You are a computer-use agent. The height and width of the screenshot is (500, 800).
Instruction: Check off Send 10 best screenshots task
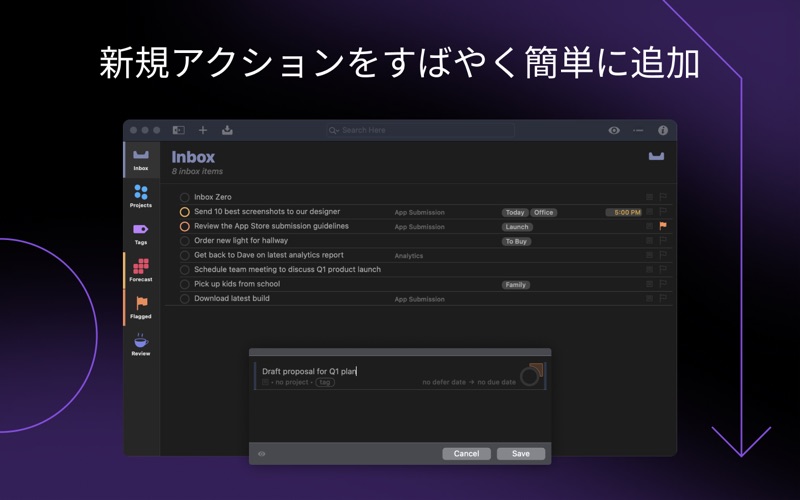click(x=185, y=212)
